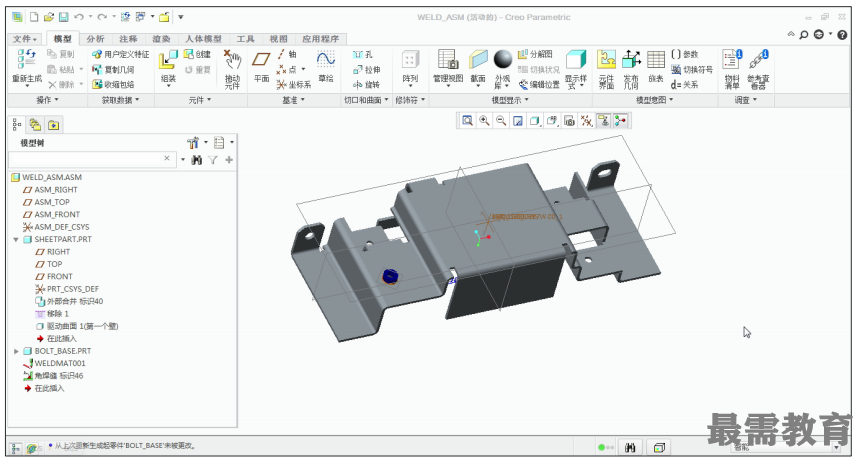The width and height of the screenshot is (859, 469).
Task: Switch to the Folder Browser tab
Action: 36,125
